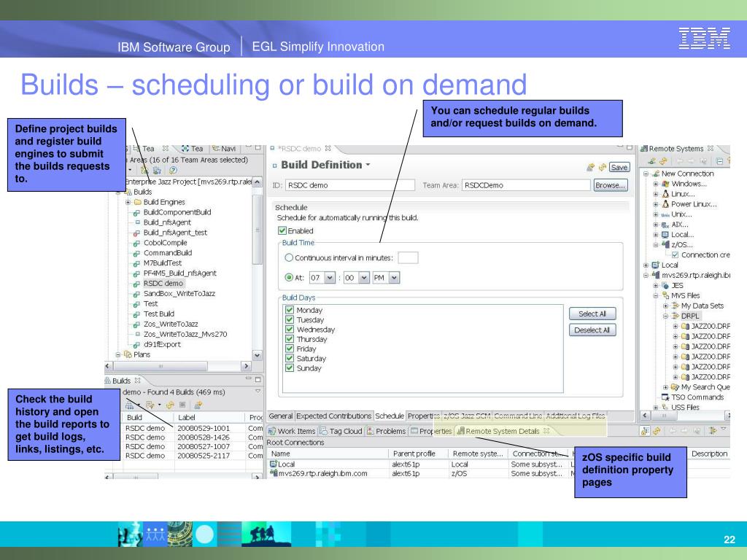Click the monitor icon beside 'Local...' entry
The height and width of the screenshot is (560, 747).
[x=665, y=235]
